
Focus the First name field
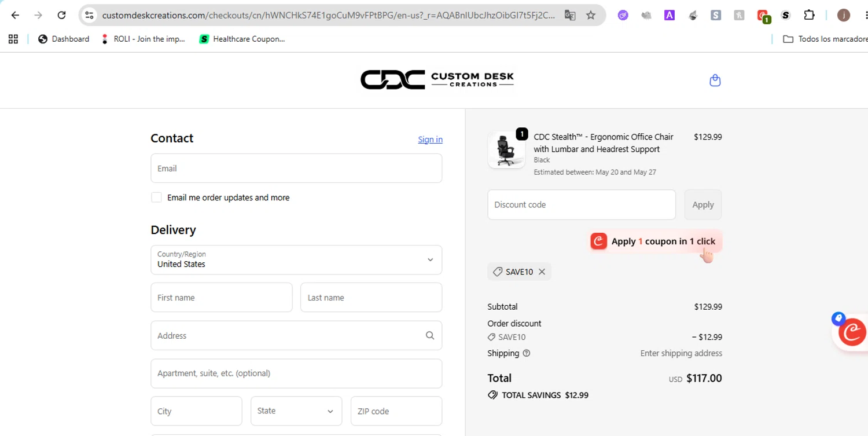222,298
